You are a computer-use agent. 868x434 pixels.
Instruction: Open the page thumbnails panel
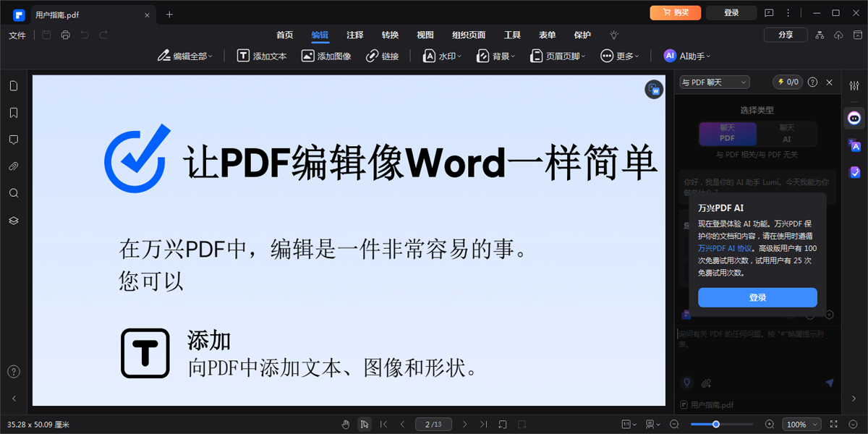click(x=13, y=85)
